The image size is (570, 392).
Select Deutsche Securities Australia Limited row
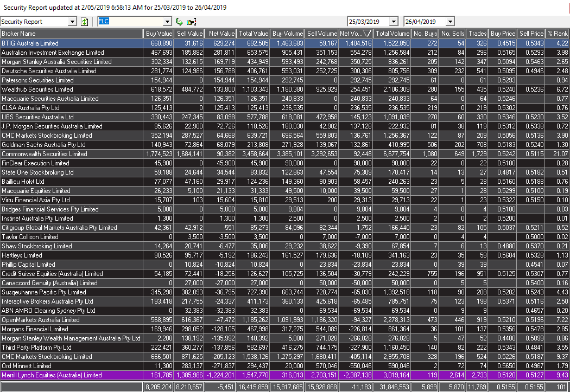pos(284,71)
